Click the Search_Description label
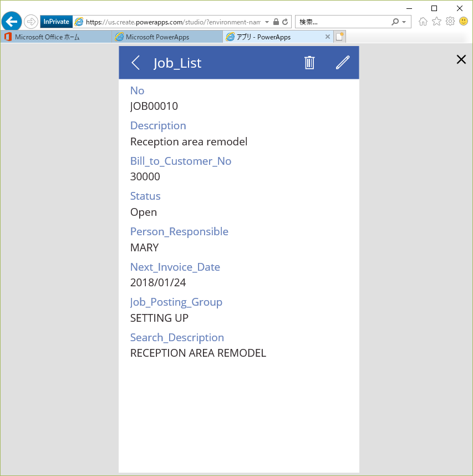Screen dimensions: 473x476 pos(177,337)
